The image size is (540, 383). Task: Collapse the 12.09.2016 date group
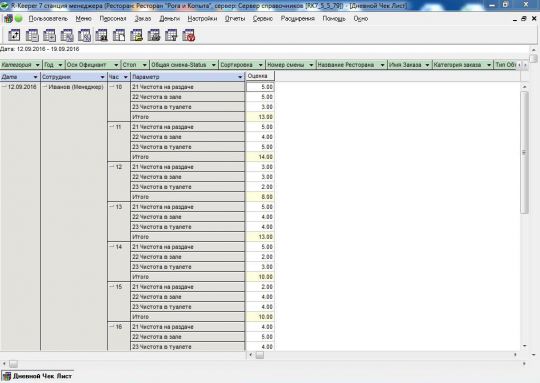coord(4,87)
